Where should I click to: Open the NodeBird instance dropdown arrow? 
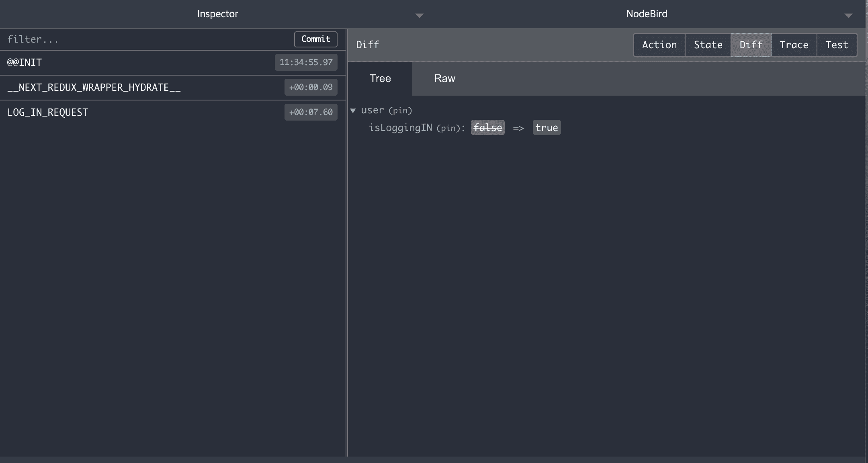[848, 15]
